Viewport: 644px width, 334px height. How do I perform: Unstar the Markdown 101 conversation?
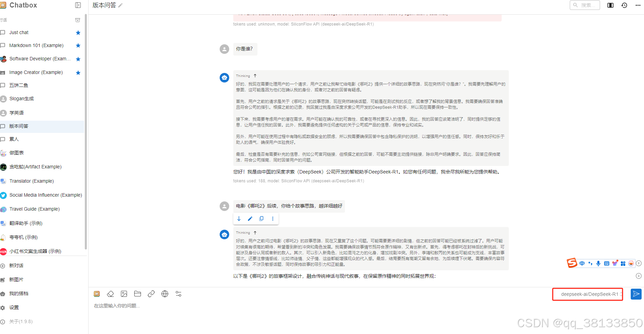click(78, 46)
